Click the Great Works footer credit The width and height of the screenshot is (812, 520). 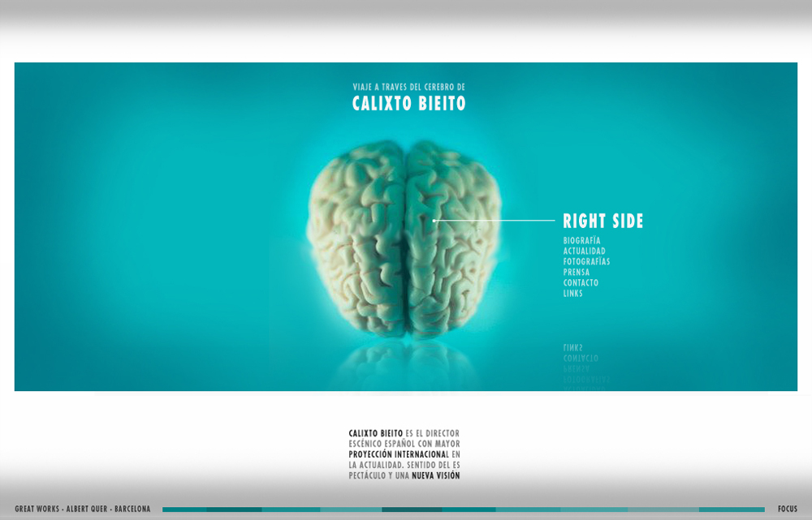point(82,509)
